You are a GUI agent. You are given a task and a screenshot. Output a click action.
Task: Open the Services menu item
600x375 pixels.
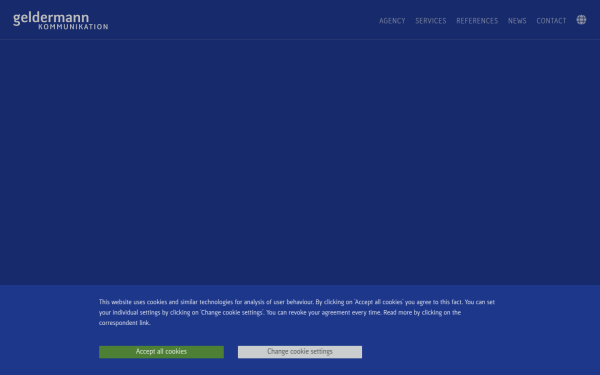pyautogui.click(x=430, y=21)
